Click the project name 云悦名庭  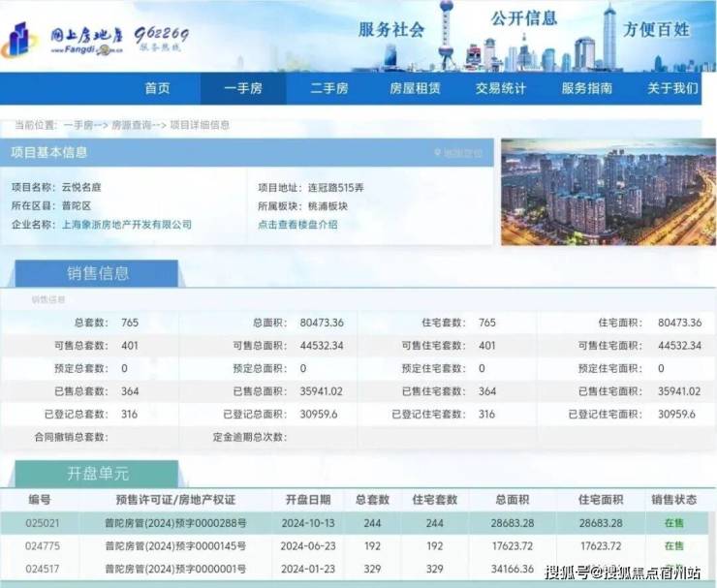pos(81,187)
